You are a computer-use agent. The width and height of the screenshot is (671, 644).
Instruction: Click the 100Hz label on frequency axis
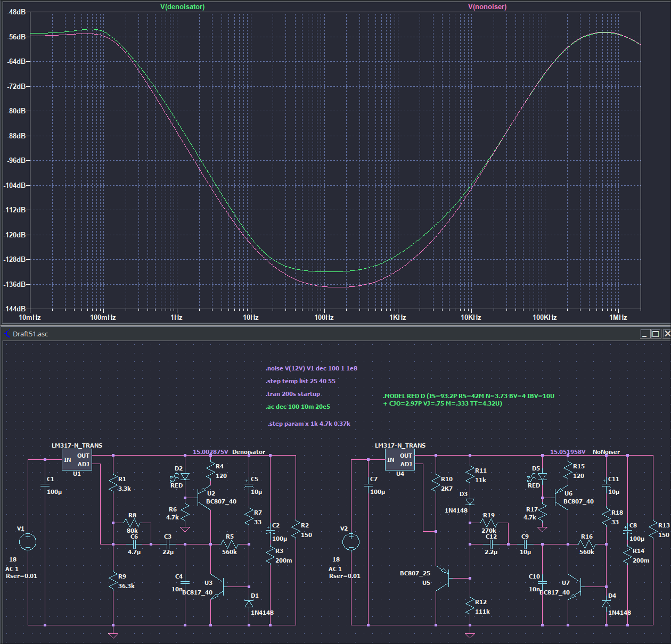[x=324, y=317]
